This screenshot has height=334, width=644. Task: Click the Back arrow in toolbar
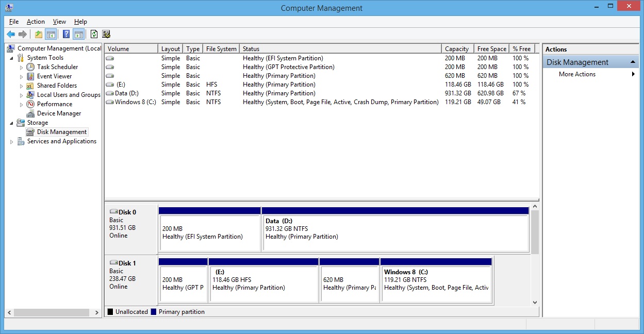[x=10, y=35]
